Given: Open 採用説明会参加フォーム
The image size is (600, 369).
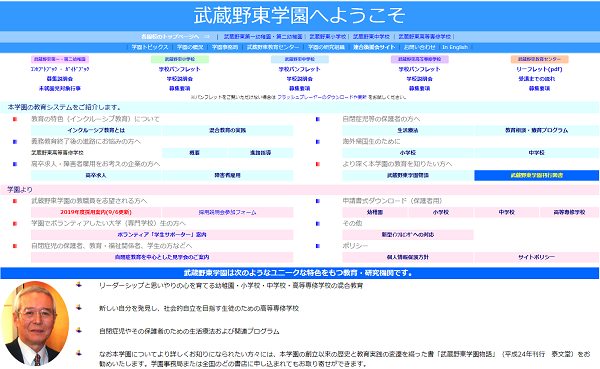Looking at the screenshot, I should pyautogui.click(x=228, y=212).
